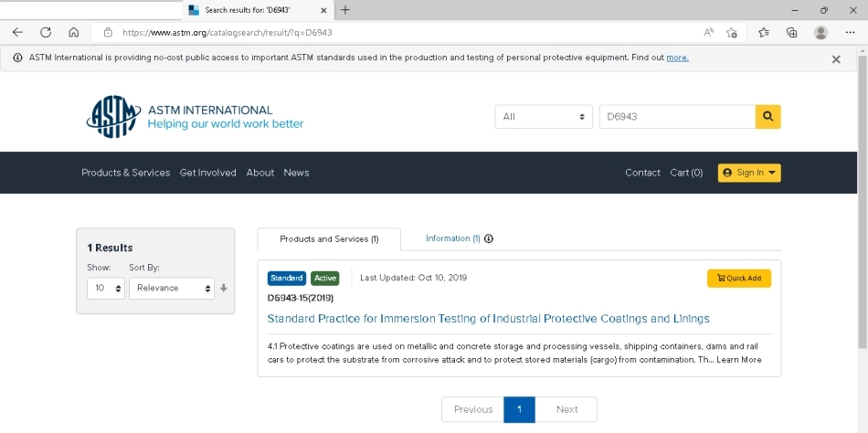Open the All category search dropdown
Screen dimensions: 868x433
point(544,117)
